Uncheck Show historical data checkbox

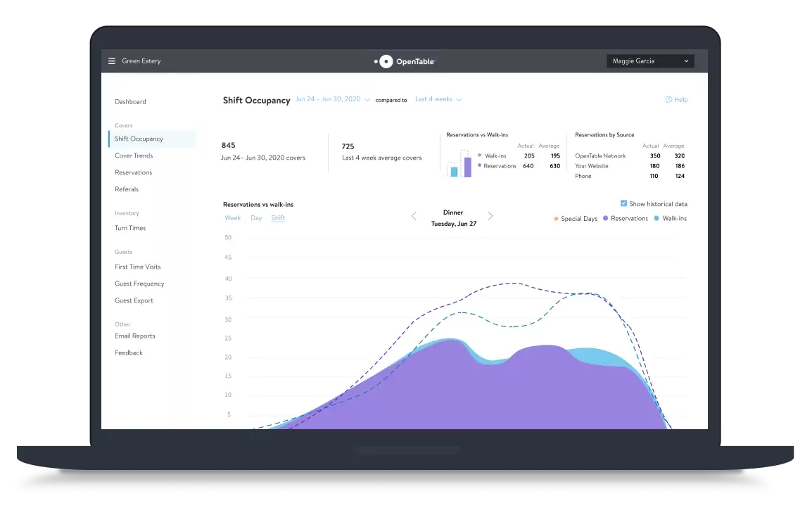pyautogui.click(x=623, y=204)
